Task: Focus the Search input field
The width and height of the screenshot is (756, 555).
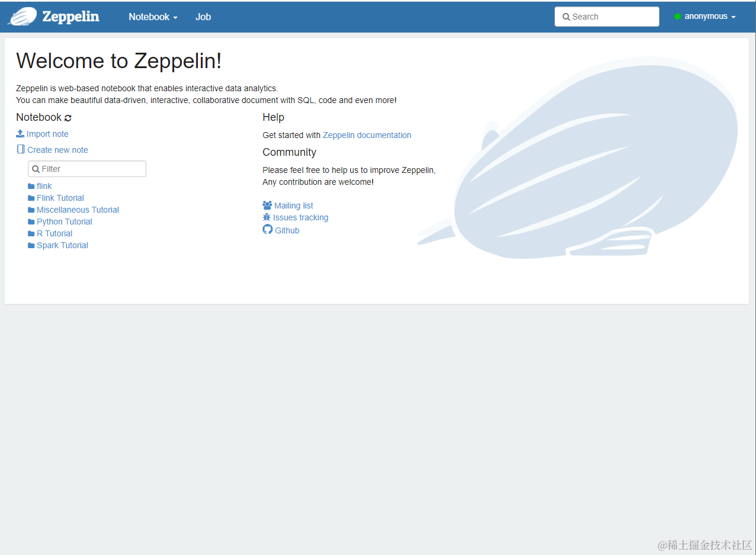Action: pos(607,17)
